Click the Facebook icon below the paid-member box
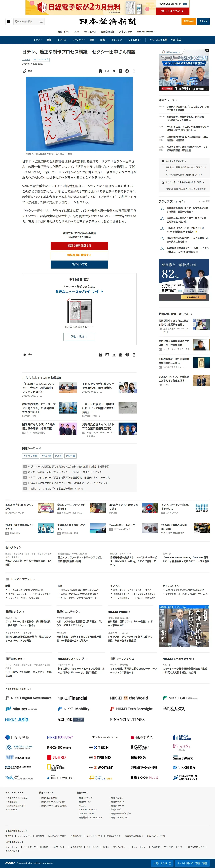Viewport: 215px width, 868px height. [127, 355]
